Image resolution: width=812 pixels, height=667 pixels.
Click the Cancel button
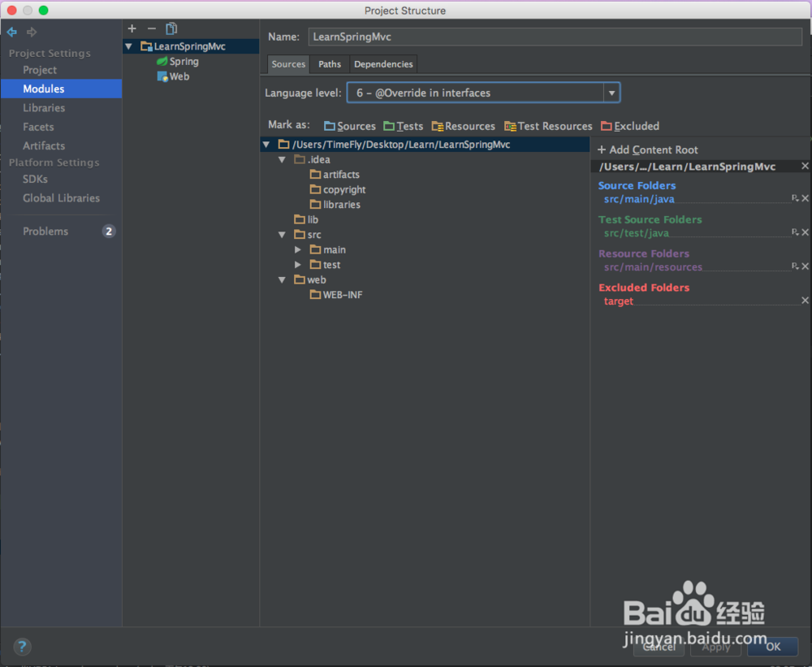659,646
